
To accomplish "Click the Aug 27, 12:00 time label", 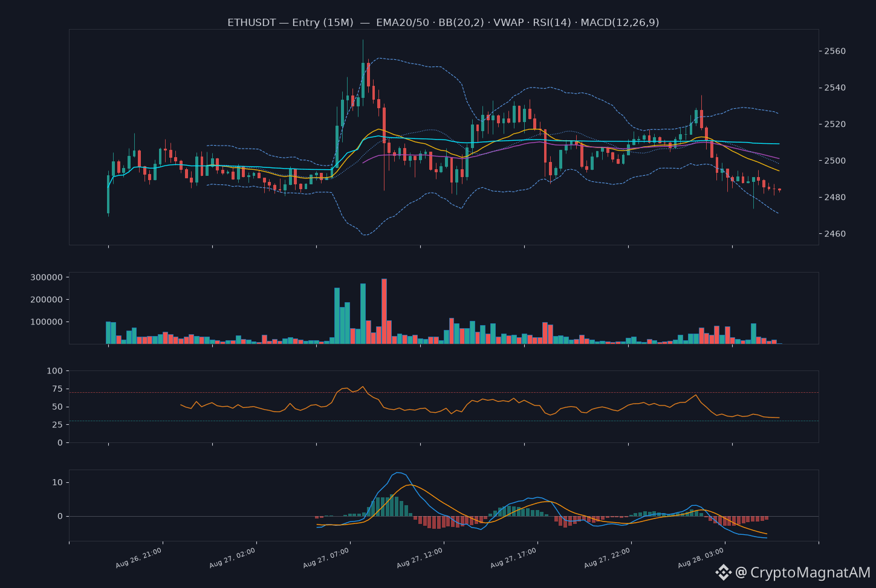I will click(420, 558).
